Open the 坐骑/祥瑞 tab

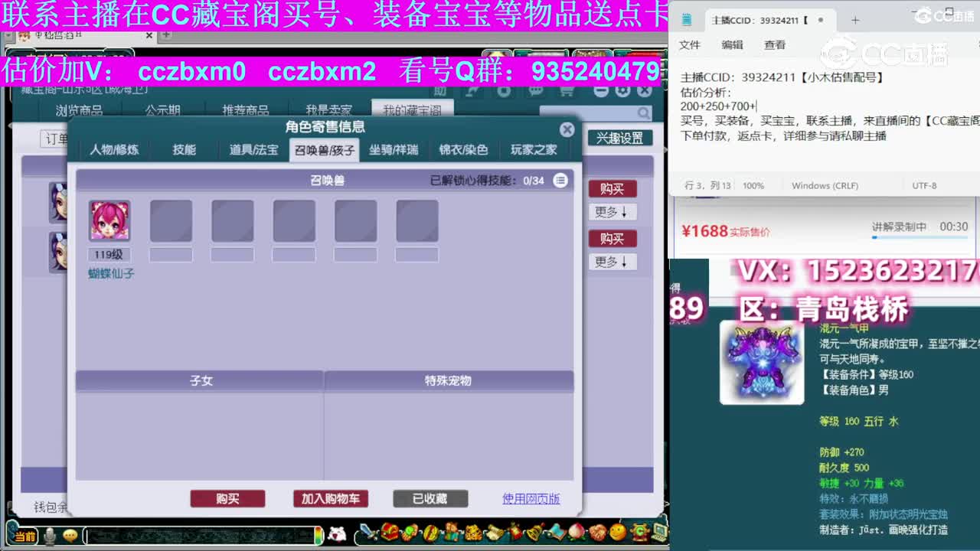coord(394,150)
